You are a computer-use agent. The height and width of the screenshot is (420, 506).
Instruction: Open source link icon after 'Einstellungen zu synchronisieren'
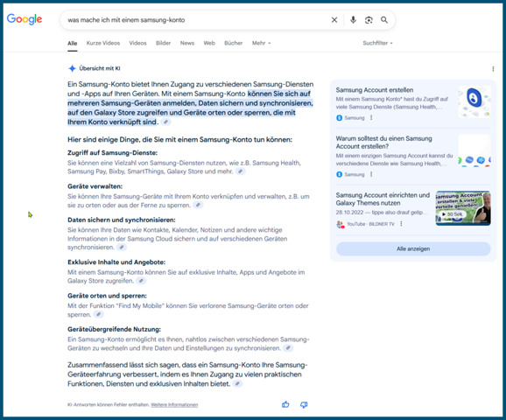288,347
